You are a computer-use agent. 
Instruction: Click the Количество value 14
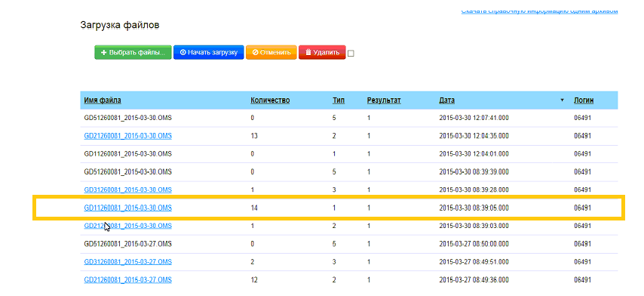(x=254, y=208)
